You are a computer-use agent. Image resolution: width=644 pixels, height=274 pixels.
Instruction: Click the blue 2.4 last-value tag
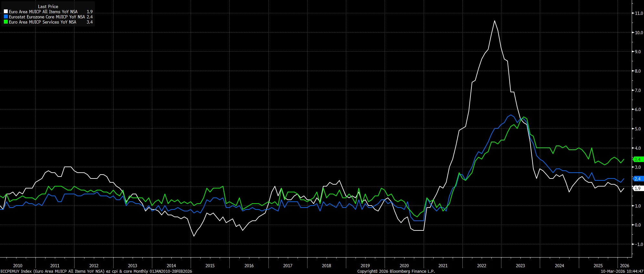(638, 179)
